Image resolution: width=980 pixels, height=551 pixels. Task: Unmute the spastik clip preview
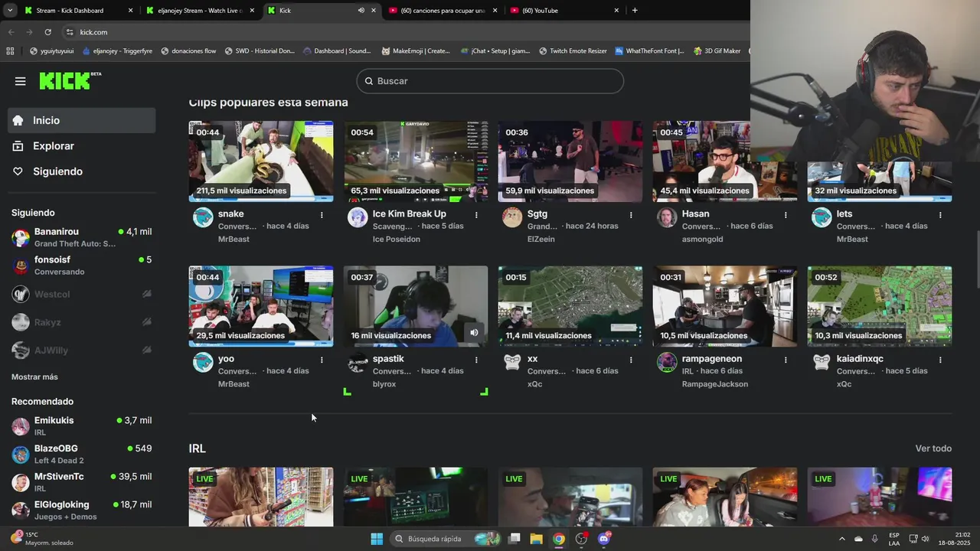point(474,332)
